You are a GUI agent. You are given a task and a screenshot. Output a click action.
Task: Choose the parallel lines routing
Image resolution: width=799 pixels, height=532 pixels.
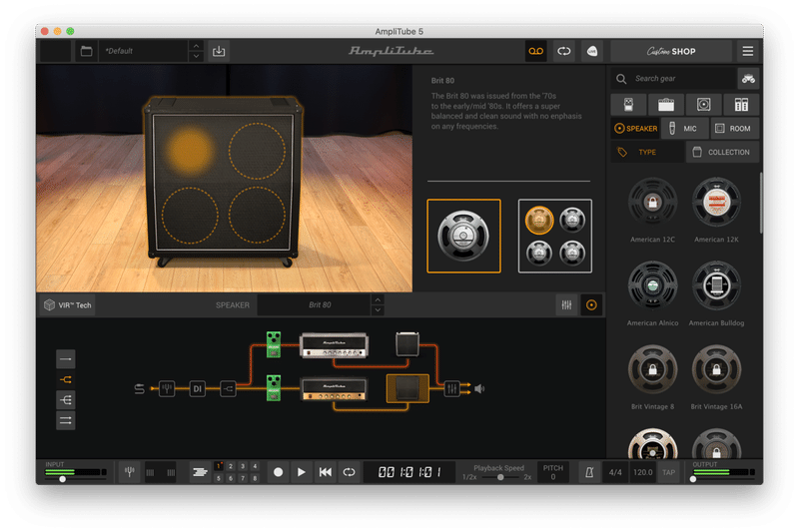pyautogui.click(x=66, y=420)
